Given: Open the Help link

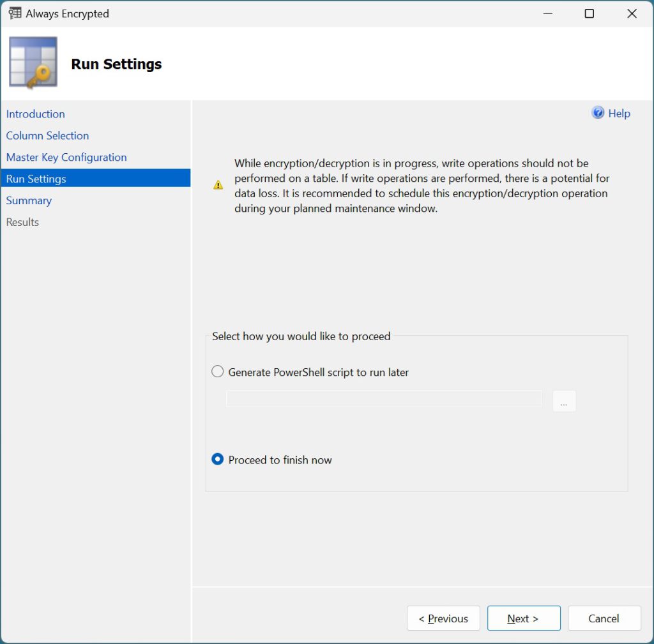Looking at the screenshot, I should (619, 114).
